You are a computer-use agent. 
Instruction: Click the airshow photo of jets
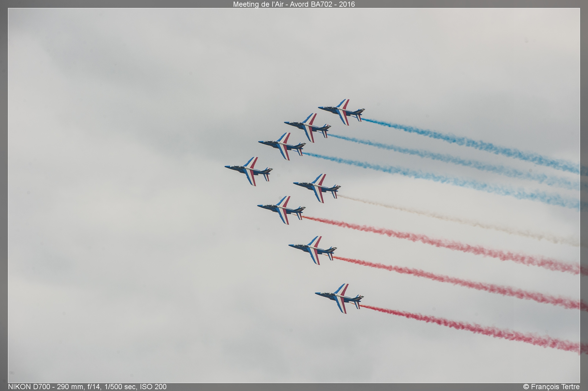coord(294,195)
